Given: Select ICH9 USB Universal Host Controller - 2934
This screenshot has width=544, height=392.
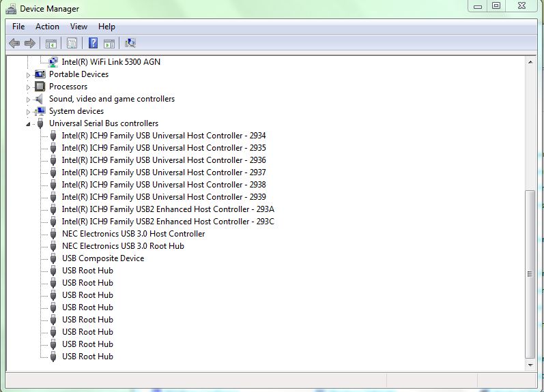Looking at the screenshot, I should [x=164, y=136].
